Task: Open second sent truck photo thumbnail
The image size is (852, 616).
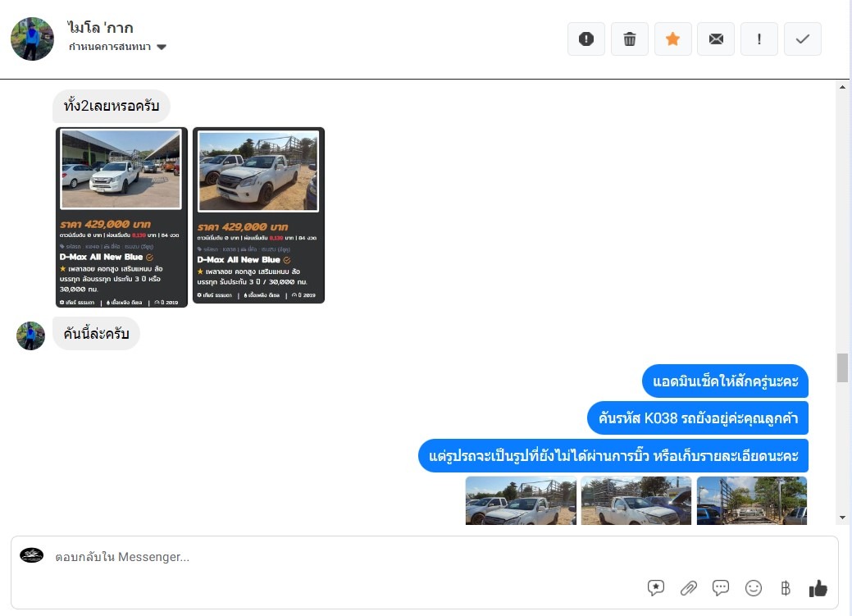Action: click(636, 500)
